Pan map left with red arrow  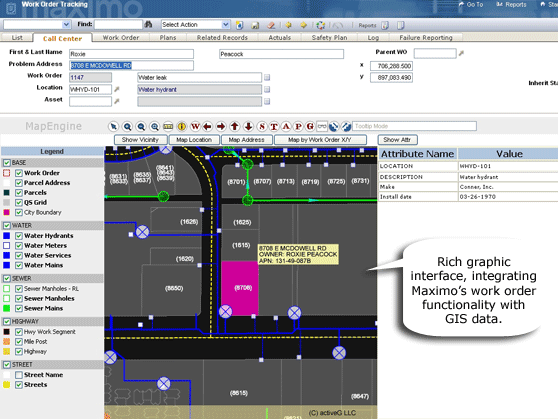[x=207, y=126]
